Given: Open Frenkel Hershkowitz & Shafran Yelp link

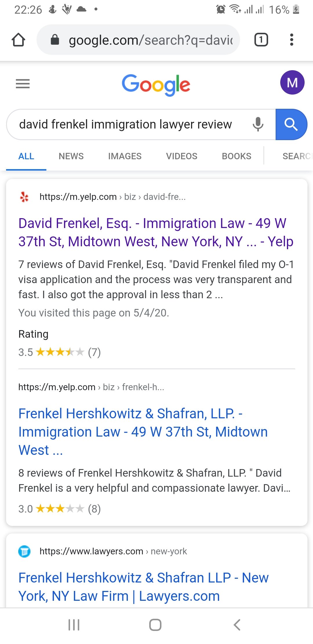Looking at the screenshot, I should (x=143, y=432).
